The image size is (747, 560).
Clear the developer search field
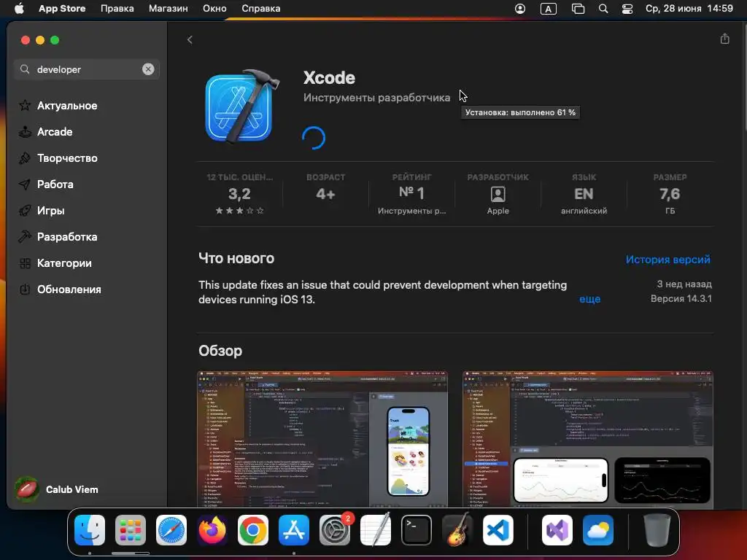pos(148,69)
